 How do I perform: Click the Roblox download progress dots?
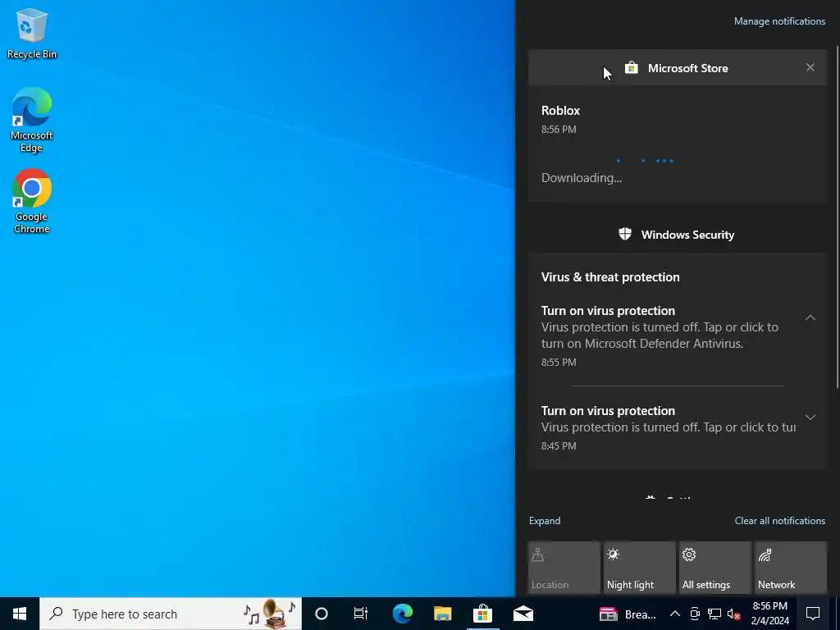tap(646, 160)
